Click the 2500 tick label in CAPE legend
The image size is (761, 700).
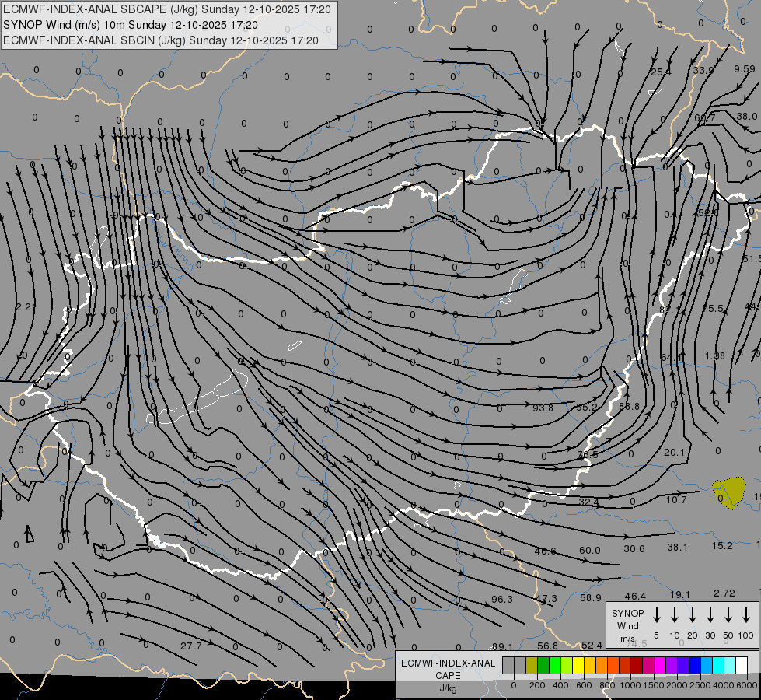pos(700,685)
